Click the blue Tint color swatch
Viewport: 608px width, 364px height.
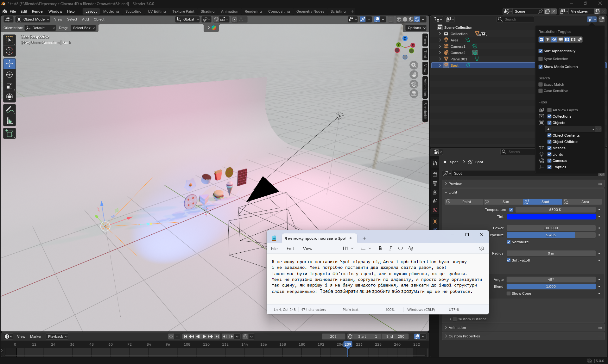coord(551,217)
